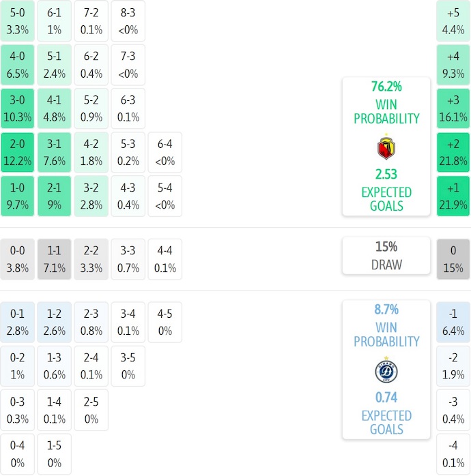Click the red home team crest
This screenshot has height=476, width=471.
point(386,148)
